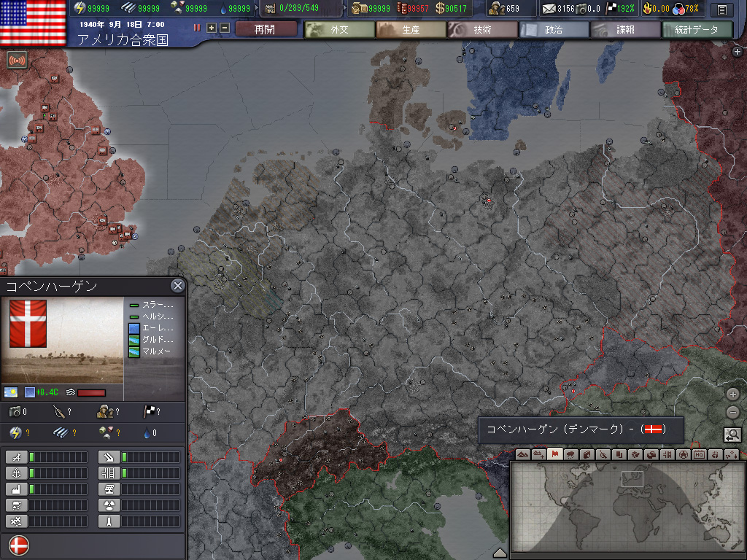747x560 pixels.
Task: Click the world minimap
Action: coord(628,508)
